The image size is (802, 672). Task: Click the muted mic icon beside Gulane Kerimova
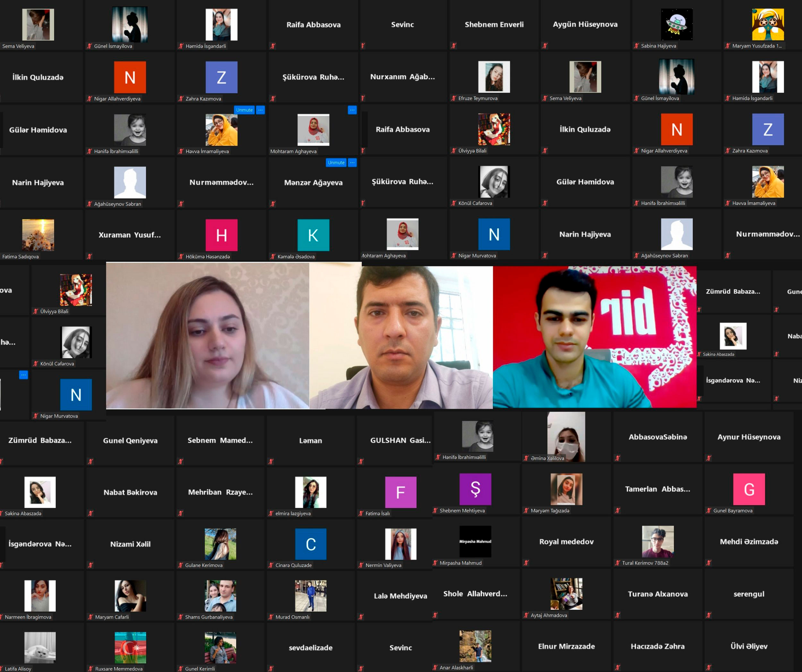tap(180, 565)
